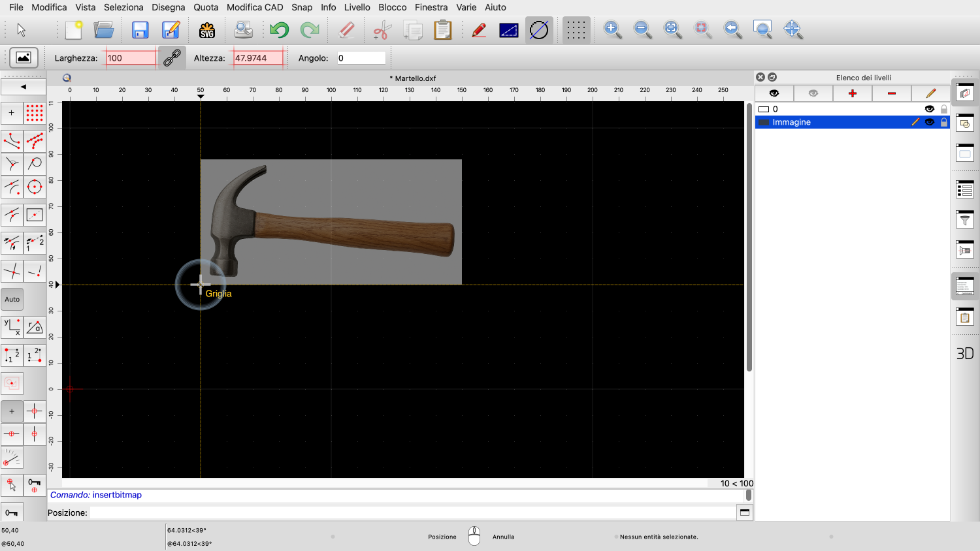The width and height of the screenshot is (980, 551).
Task: Expand the command line history button
Action: 744,512
